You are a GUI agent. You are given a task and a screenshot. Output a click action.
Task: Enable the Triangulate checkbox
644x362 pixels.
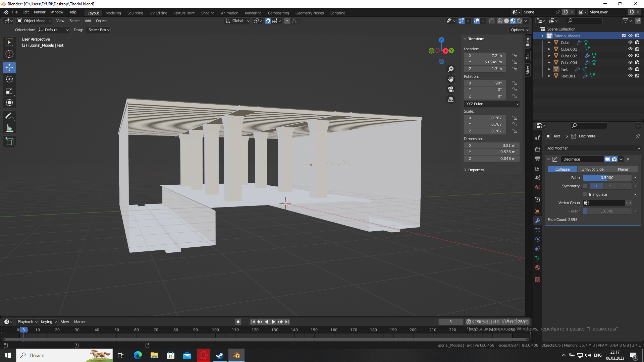click(585, 194)
